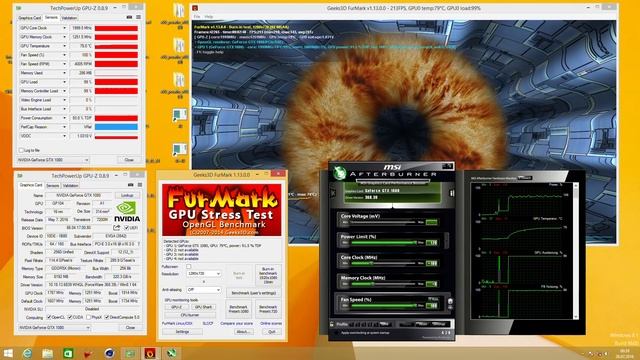Click the bus interface question mark icon in GPU-Z
This screenshot has width=640, height=360.
139,244
